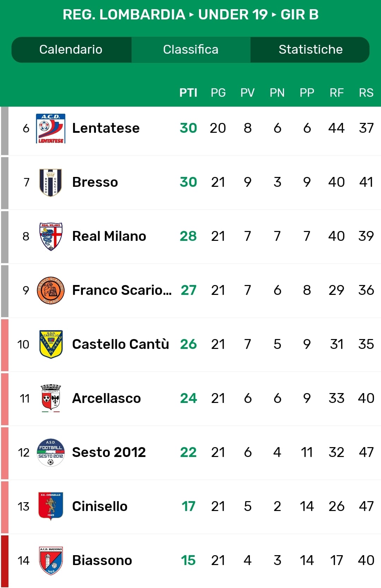Click the Real Milano shield icon
381x588 pixels.
pos(51,236)
